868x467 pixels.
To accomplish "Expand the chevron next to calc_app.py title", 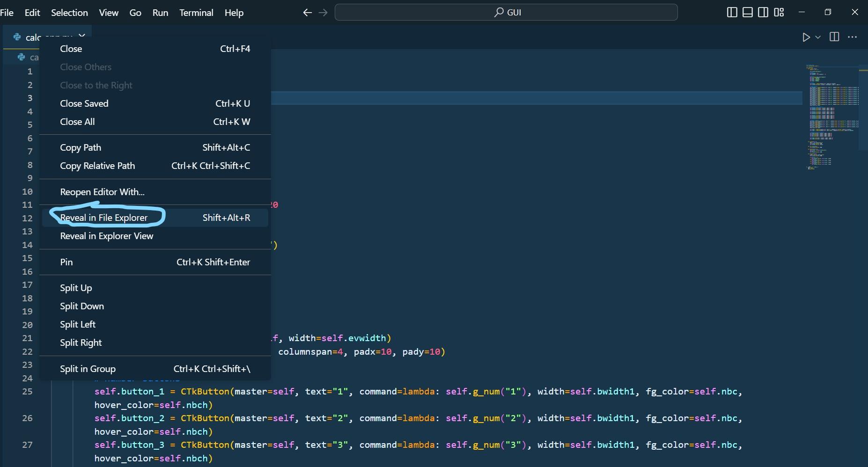I will (x=81, y=36).
